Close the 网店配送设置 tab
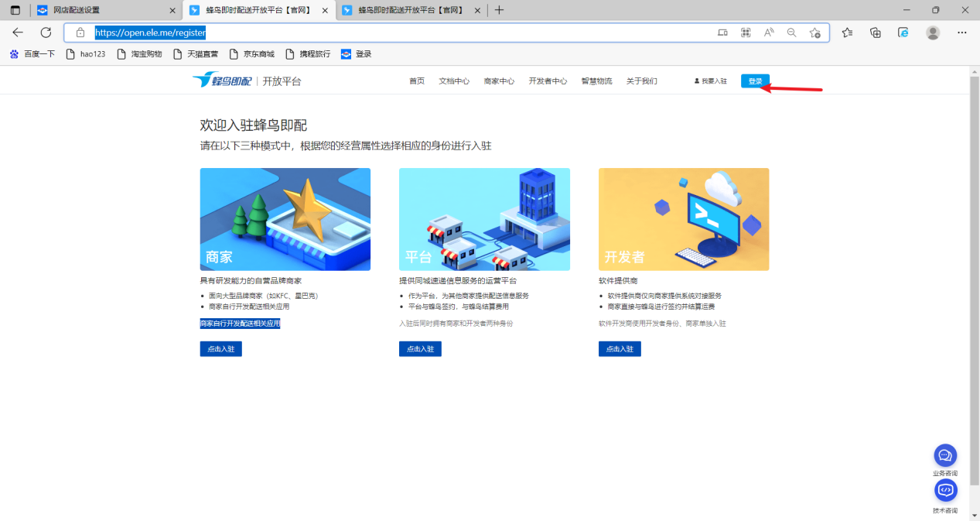The image size is (980, 521). tap(172, 10)
